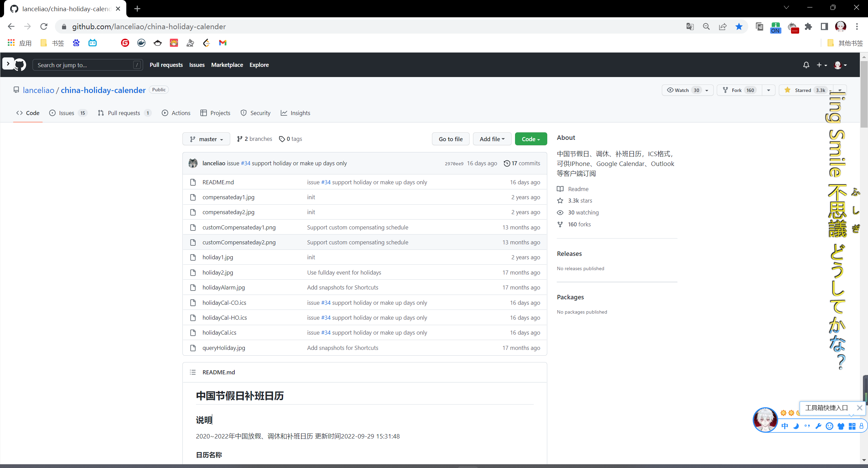
Task: Open the browser extensions puzzle icon
Action: click(808, 26)
